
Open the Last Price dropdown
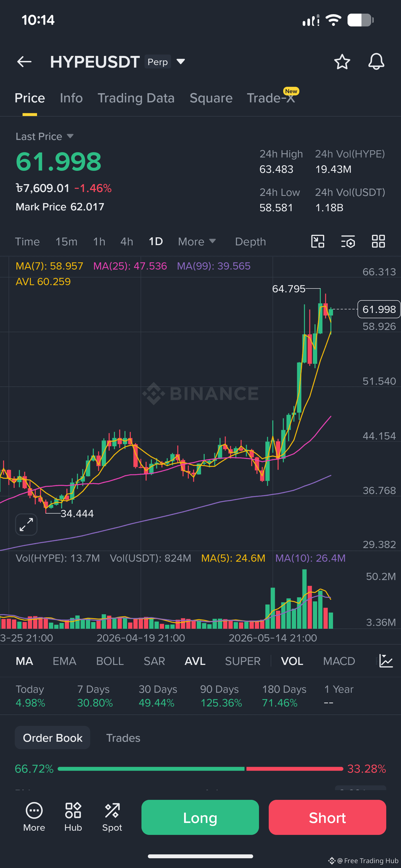(x=45, y=137)
